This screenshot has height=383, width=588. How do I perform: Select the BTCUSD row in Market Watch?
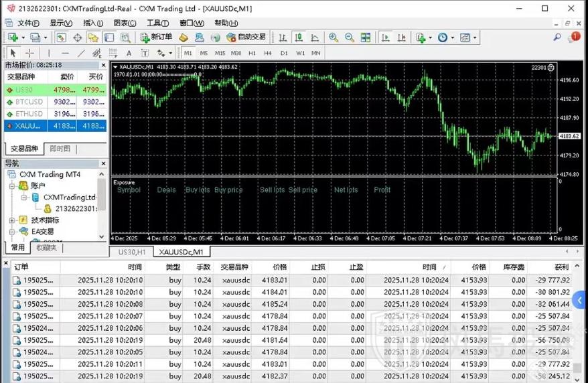click(29, 102)
